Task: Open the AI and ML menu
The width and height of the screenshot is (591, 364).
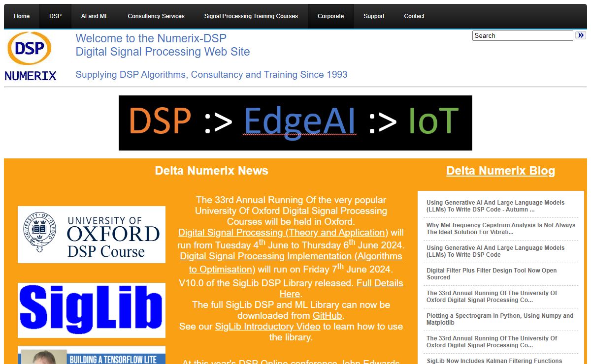Action: point(95,16)
